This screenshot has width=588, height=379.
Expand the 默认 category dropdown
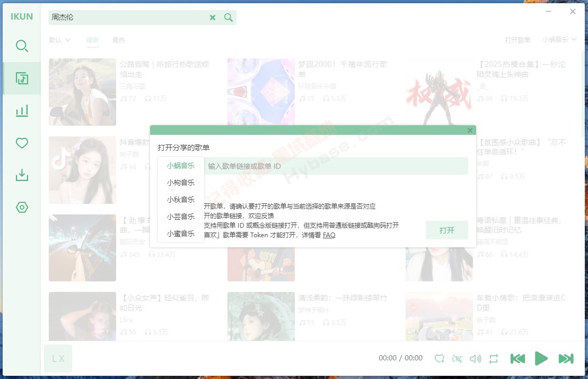point(59,40)
